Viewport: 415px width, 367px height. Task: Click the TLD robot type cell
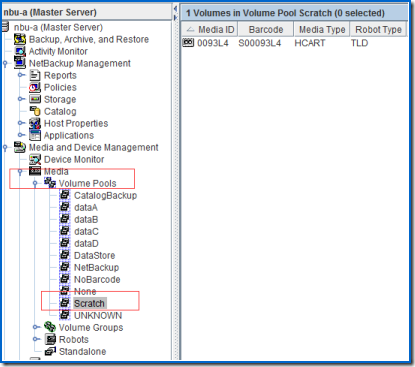pos(359,43)
